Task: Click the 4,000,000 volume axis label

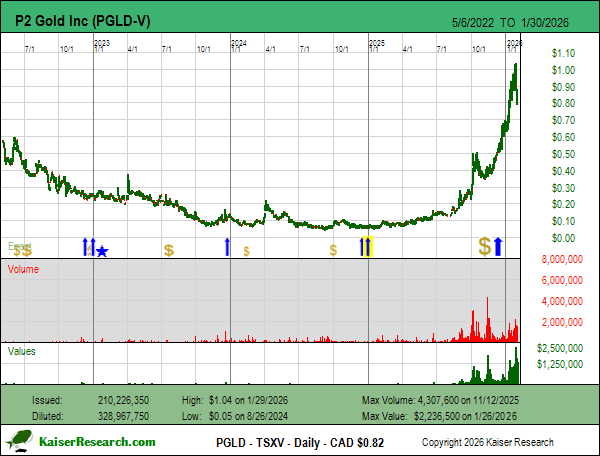Action: point(562,301)
